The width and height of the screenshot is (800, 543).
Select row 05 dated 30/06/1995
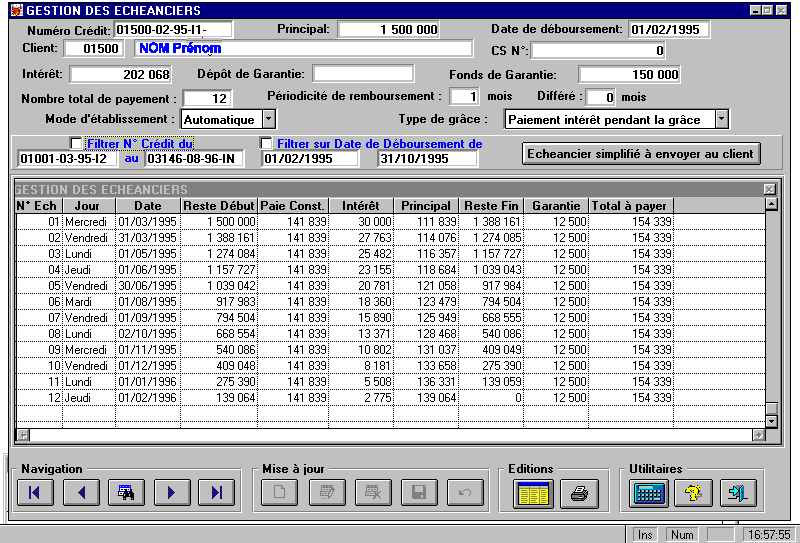[148, 286]
